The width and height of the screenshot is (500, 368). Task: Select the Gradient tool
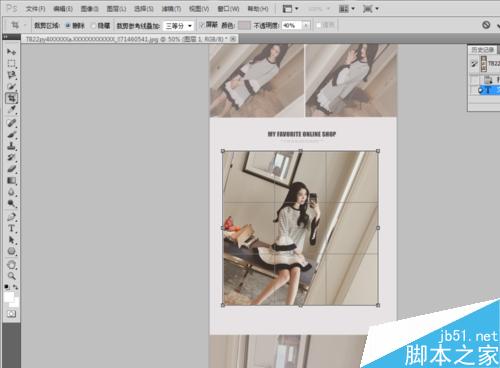[x=11, y=181]
